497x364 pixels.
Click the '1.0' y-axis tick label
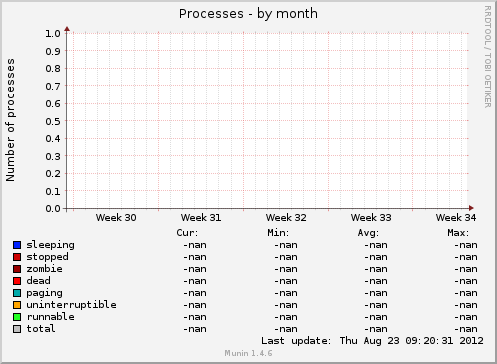tap(53, 33)
